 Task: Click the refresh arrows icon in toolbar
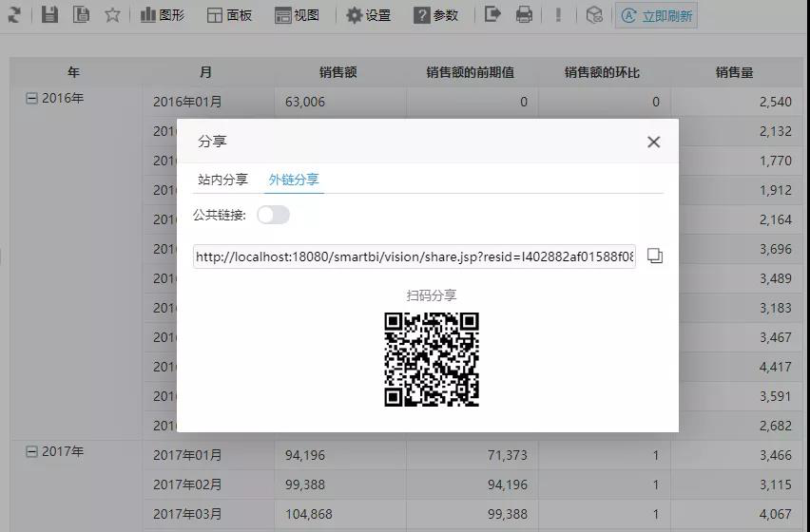point(14,15)
